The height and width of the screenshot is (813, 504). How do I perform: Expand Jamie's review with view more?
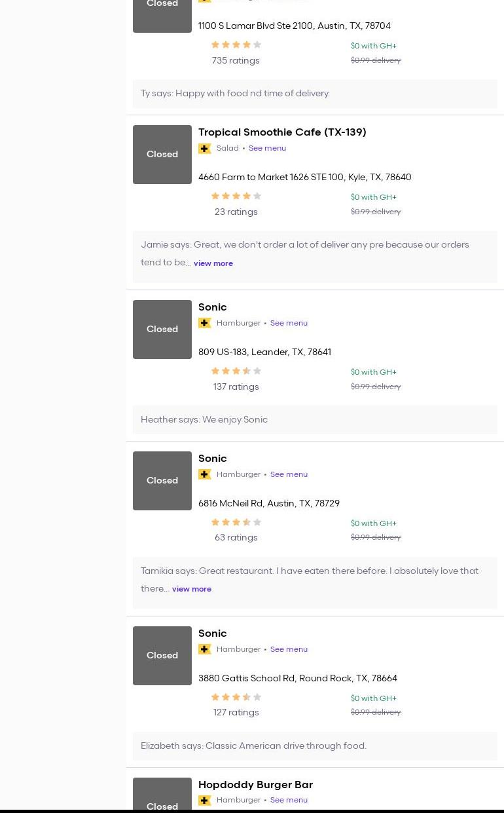click(x=213, y=263)
